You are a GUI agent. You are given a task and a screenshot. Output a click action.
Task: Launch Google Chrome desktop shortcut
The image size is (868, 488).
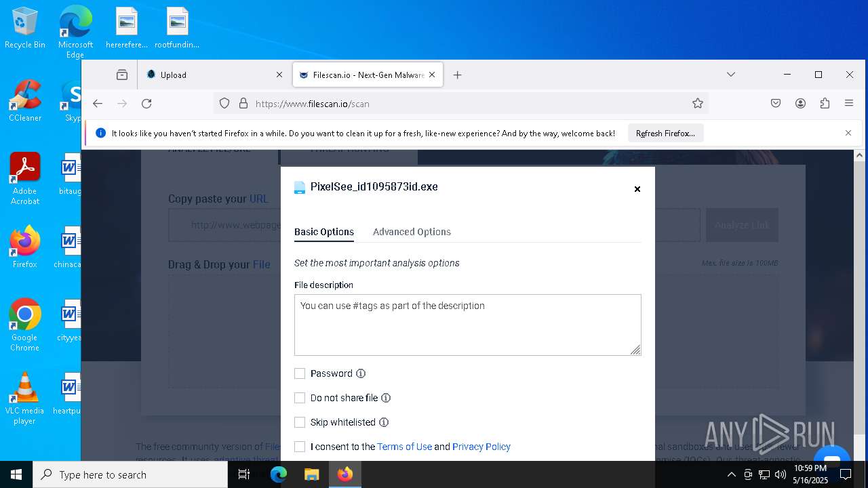point(25,325)
